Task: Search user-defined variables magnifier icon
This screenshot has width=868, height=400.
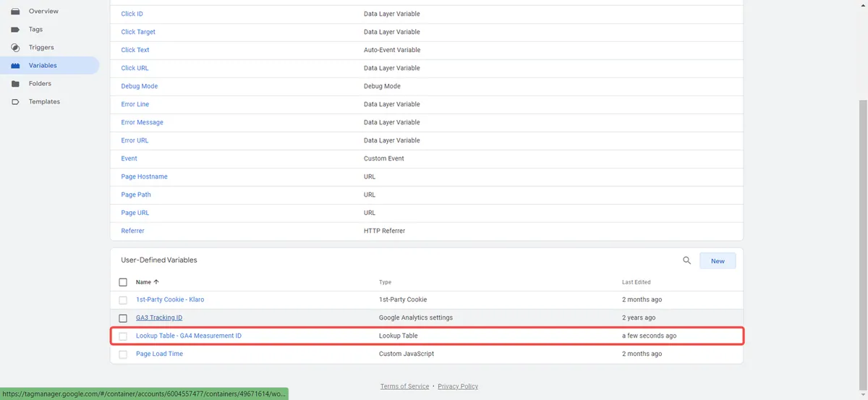Action: pyautogui.click(x=687, y=260)
